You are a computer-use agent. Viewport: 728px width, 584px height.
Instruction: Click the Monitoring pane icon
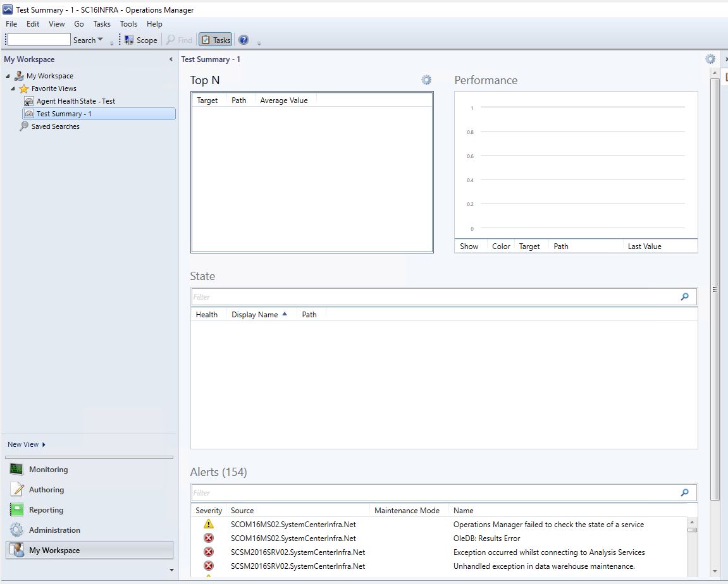(16, 469)
